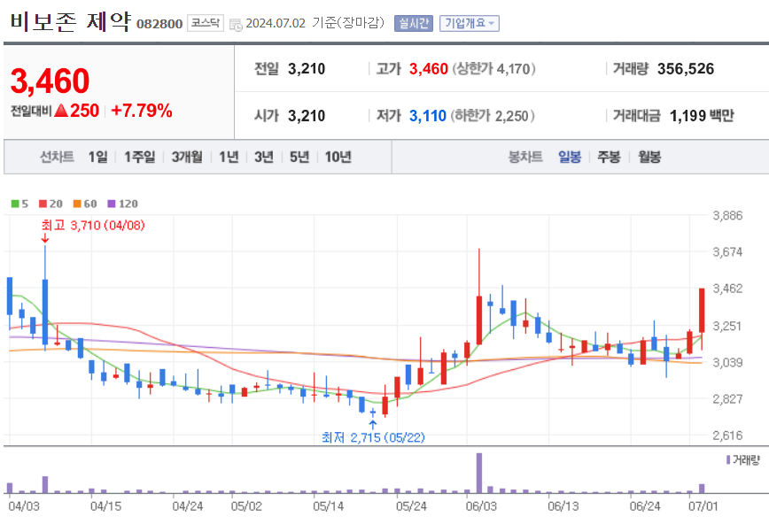Click the red arrow marking the highest price

tap(45, 239)
